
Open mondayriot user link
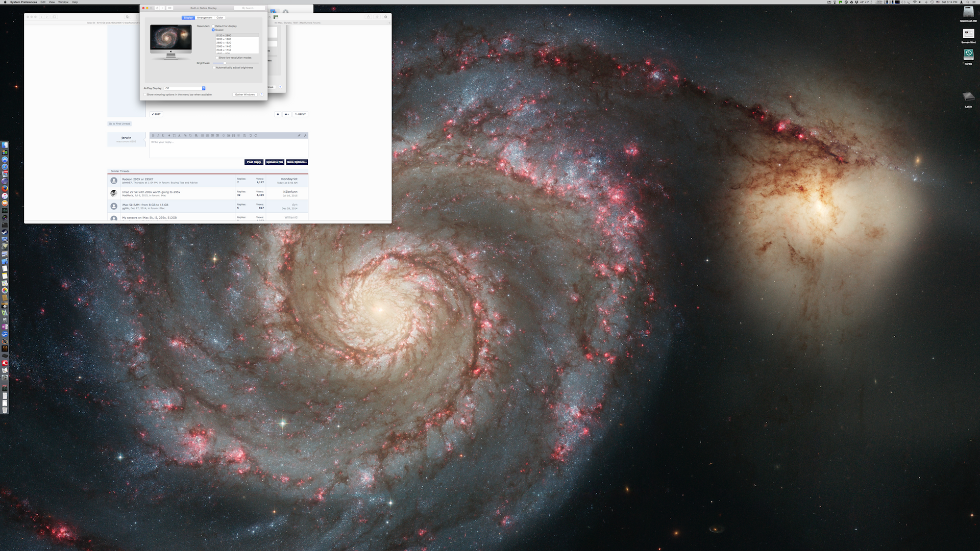pos(289,179)
